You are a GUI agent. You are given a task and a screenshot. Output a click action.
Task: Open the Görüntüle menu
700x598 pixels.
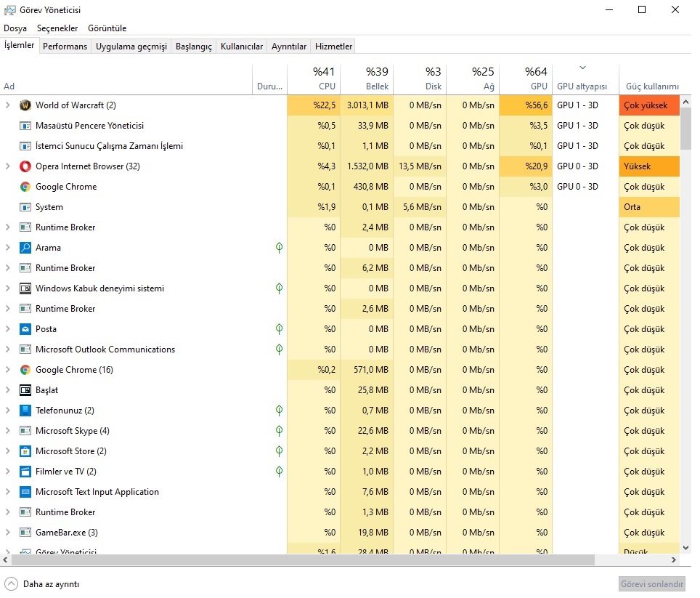coord(107,28)
